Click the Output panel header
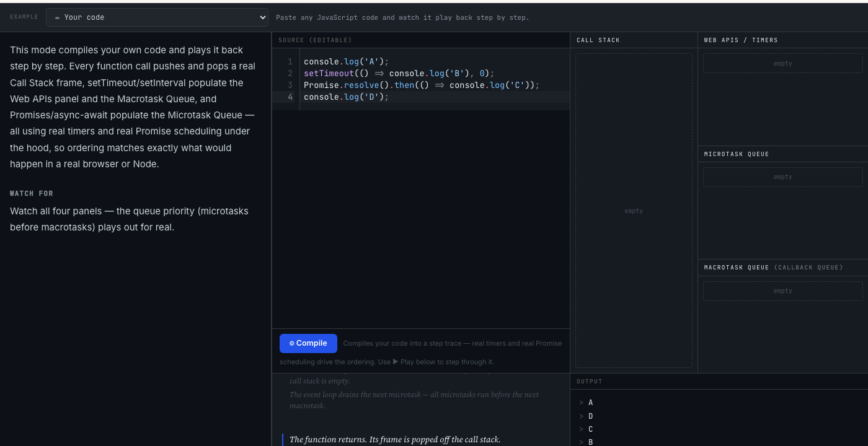 point(590,382)
